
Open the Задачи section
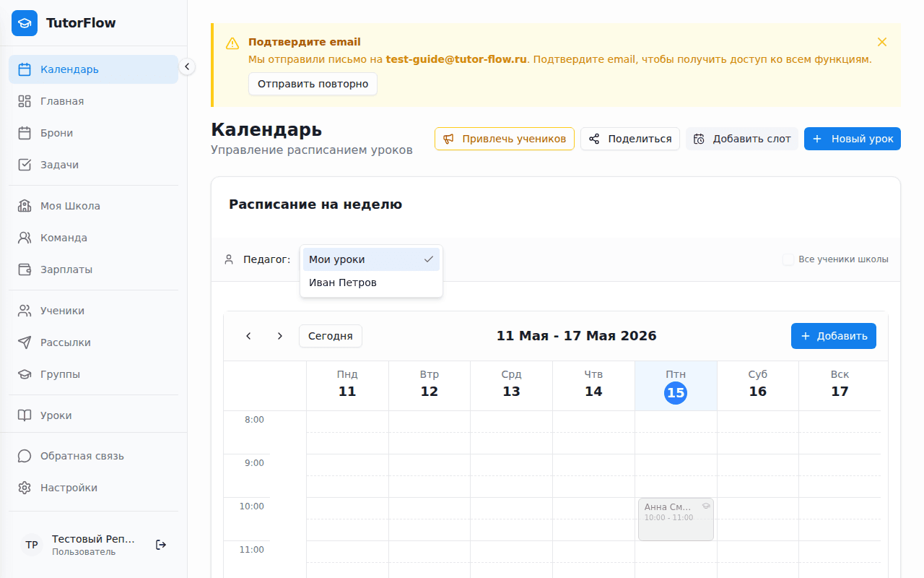click(x=93, y=165)
